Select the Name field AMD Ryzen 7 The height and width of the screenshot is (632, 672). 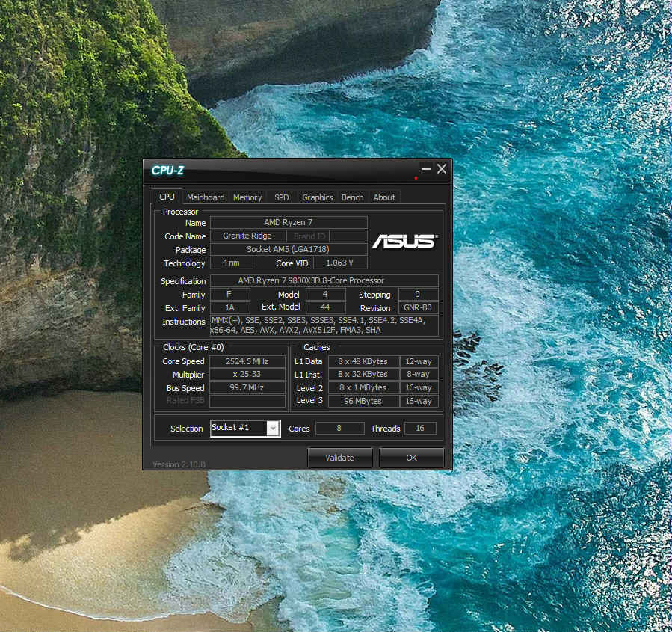[289, 223]
